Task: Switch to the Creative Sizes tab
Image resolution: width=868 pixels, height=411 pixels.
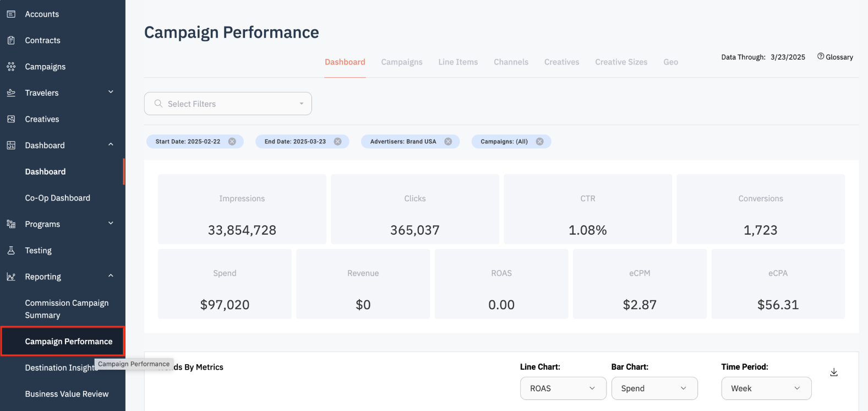Action: [x=621, y=62]
